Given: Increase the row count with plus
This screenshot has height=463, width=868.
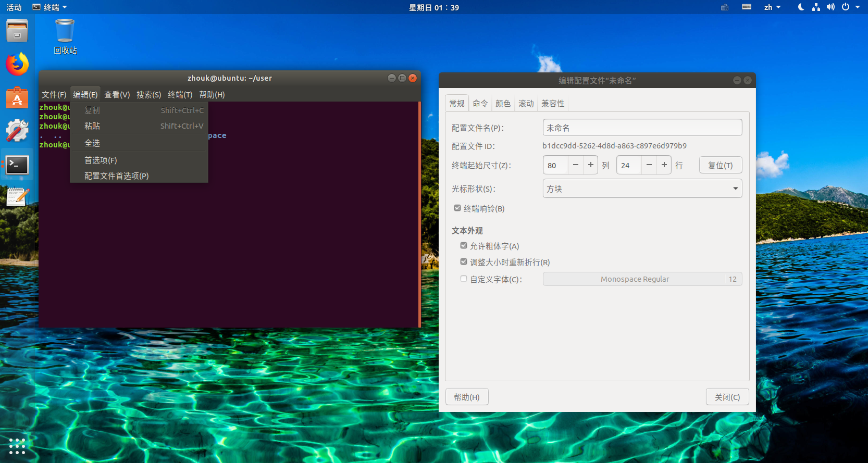Looking at the screenshot, I should (x=664, y=165).
